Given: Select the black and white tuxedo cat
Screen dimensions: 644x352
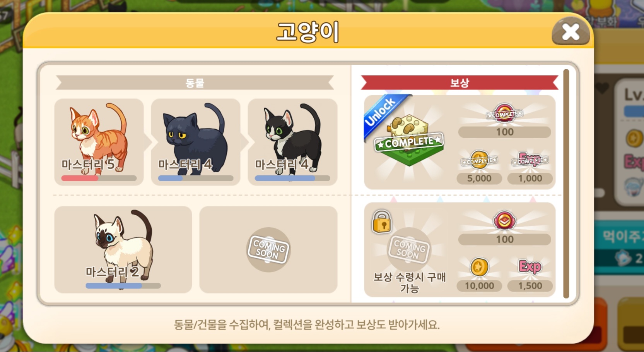Looking at the screenshot, I should coord(292,142).
